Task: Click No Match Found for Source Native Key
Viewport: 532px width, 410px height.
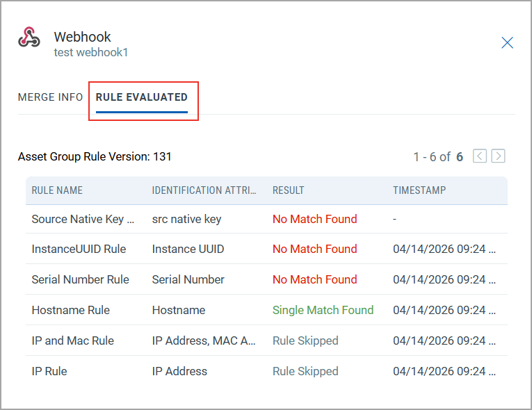Action: [x=315, y=219]
